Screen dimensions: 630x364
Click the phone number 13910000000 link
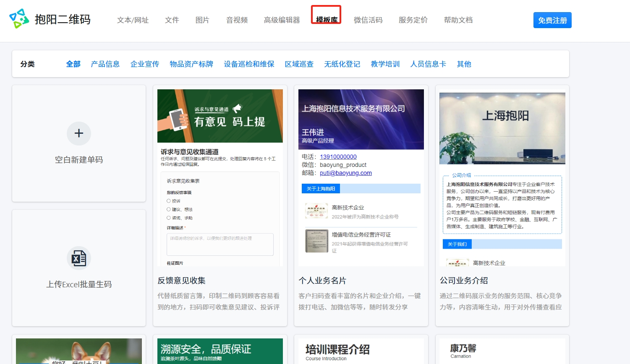[338, 157]
